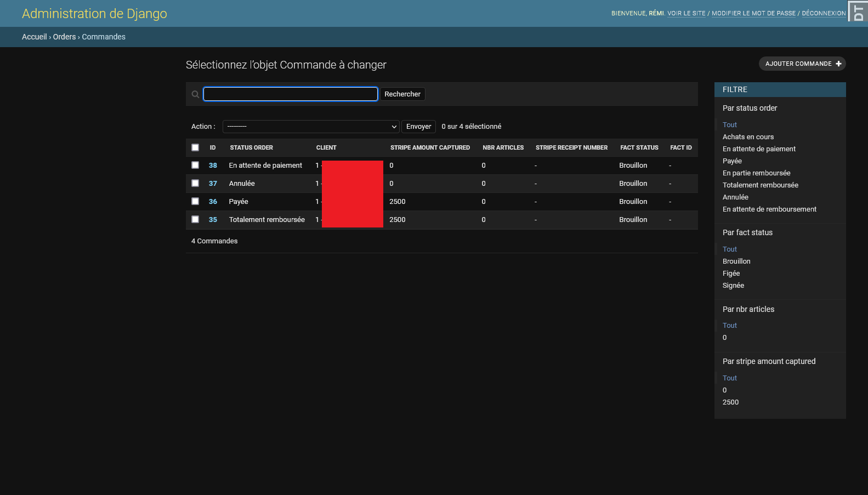Toggle the select-all orders checkbox
Viewport: 868px width, 495px height.
point(195,147)
